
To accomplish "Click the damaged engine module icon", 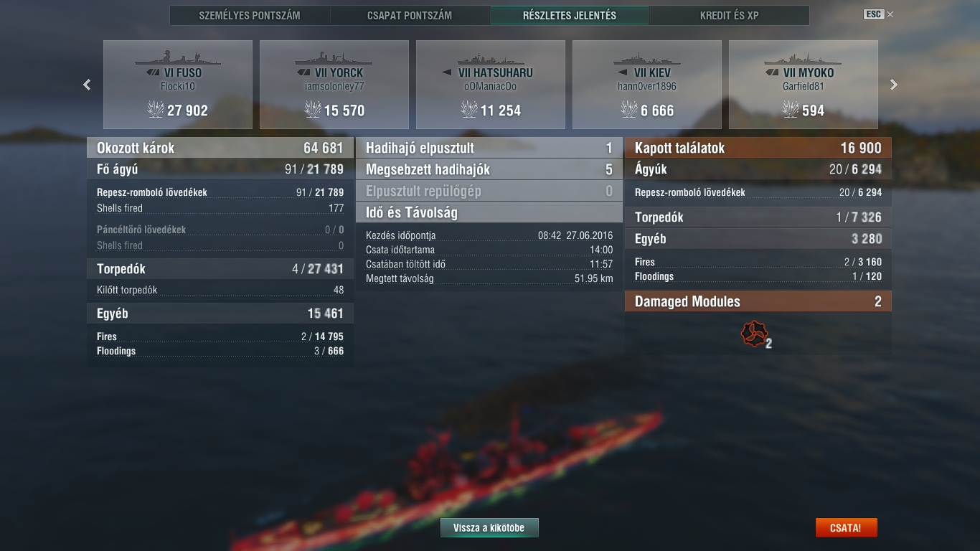I will 754,334.
